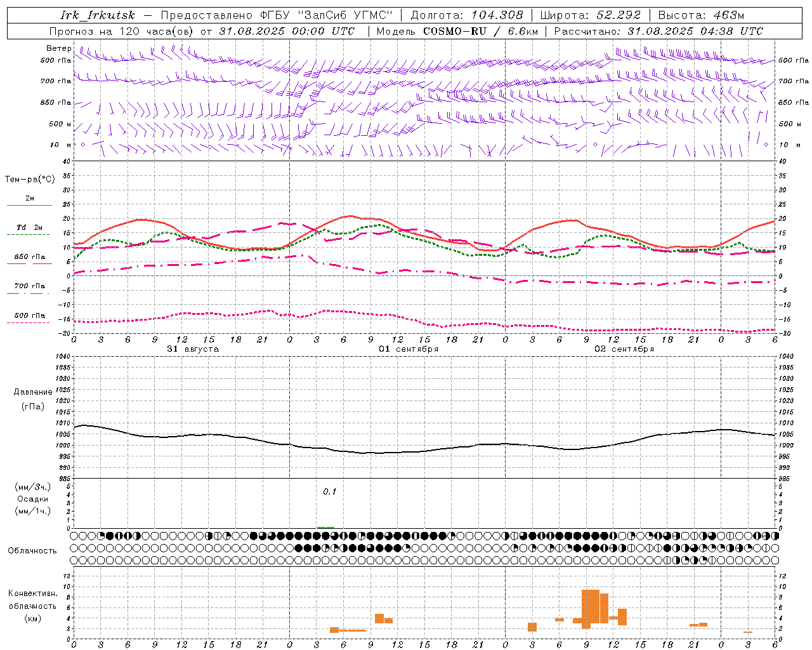The image size is (812, 650).
Task: Click the 500 гПа dotted legend line sample
Action: click(x=28, y=322)
